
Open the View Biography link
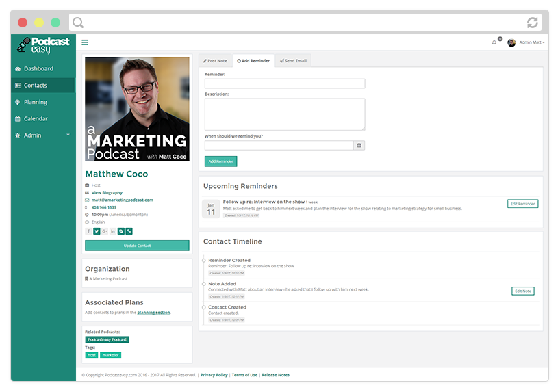coord(107,192)
